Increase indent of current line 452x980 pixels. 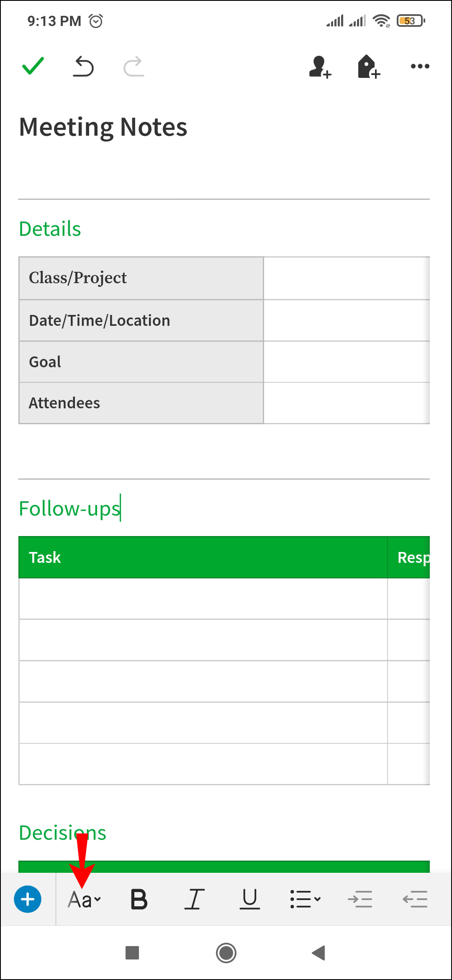point(360,899)
